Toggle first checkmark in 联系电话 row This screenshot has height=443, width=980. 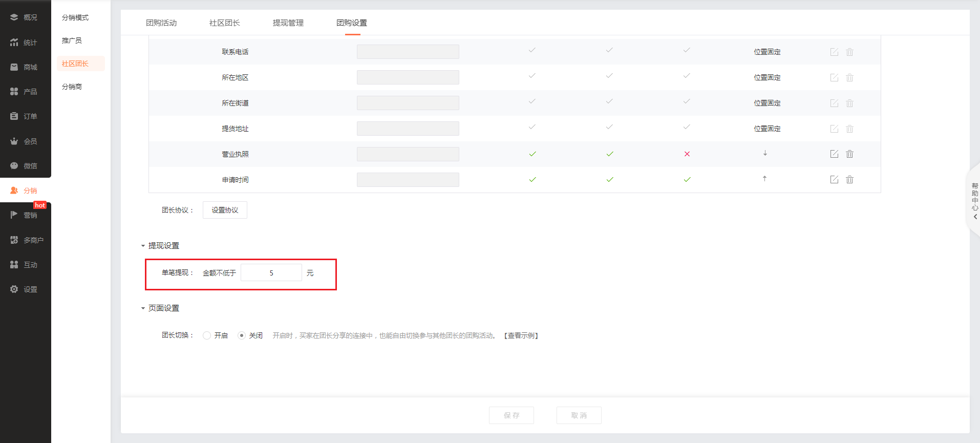(532, 50)
